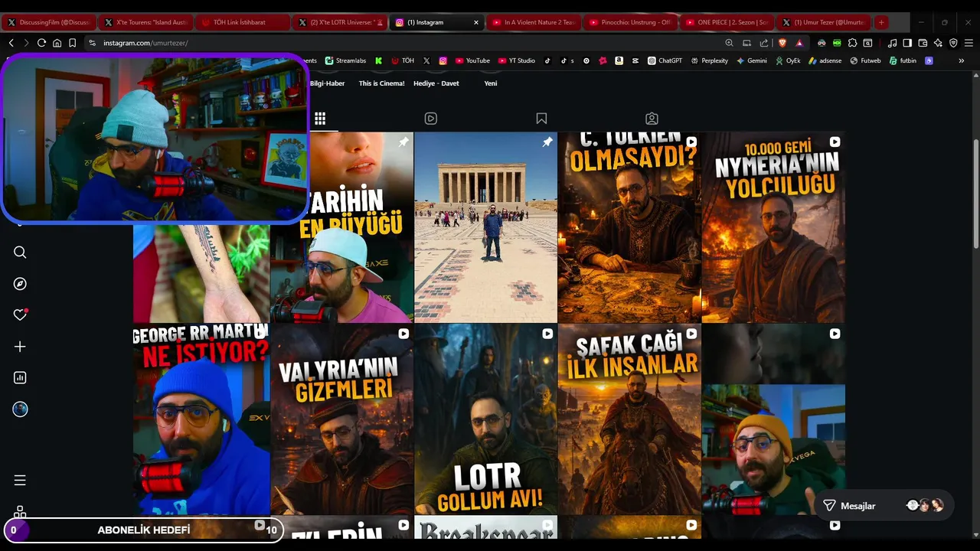Viewport: 980px width, 551px height.
Task: Open the browser main menu
Action: [x=969, y=43]
